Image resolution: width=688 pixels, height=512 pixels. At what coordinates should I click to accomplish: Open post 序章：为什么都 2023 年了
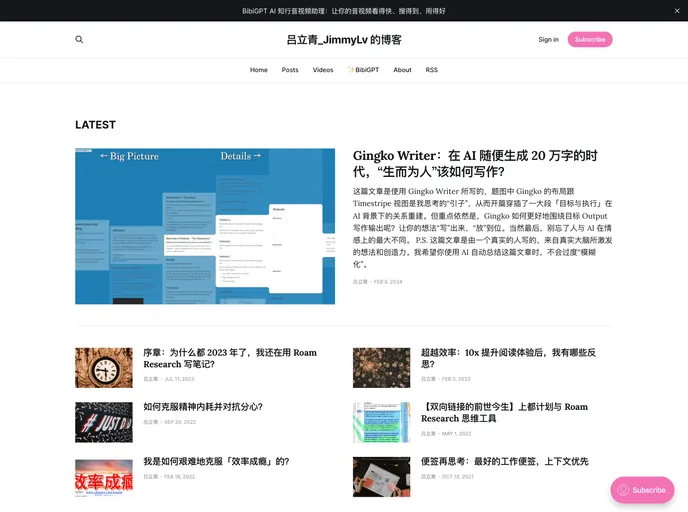[230, 358]
